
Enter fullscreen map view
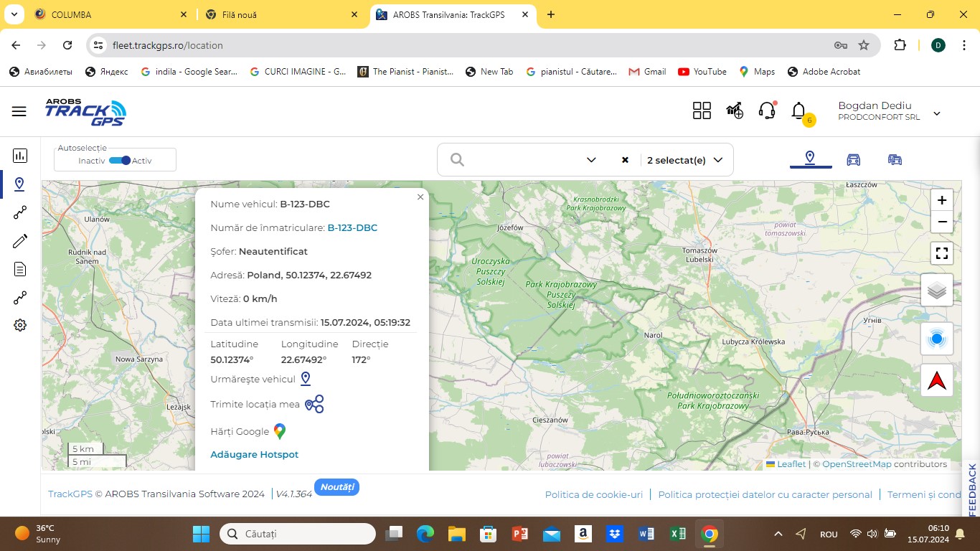point(942,253)
